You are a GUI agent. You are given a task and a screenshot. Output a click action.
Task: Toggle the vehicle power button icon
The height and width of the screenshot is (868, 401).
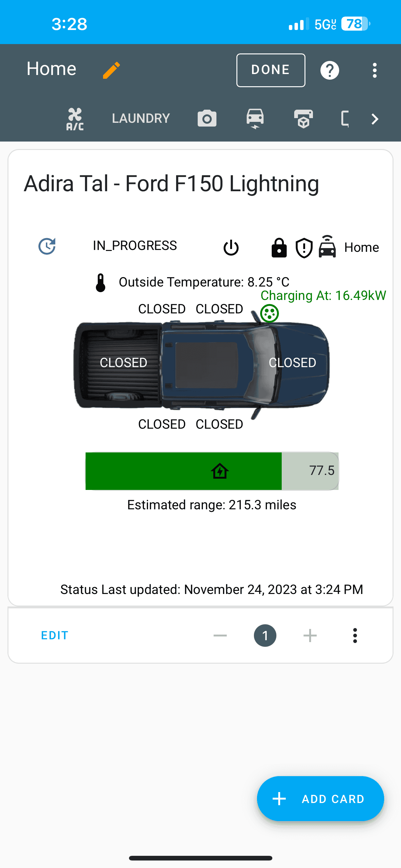coord(231,248)
